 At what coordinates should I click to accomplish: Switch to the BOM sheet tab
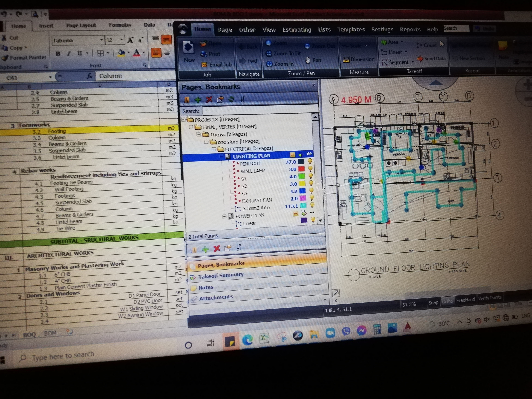(x=50, y=333)
